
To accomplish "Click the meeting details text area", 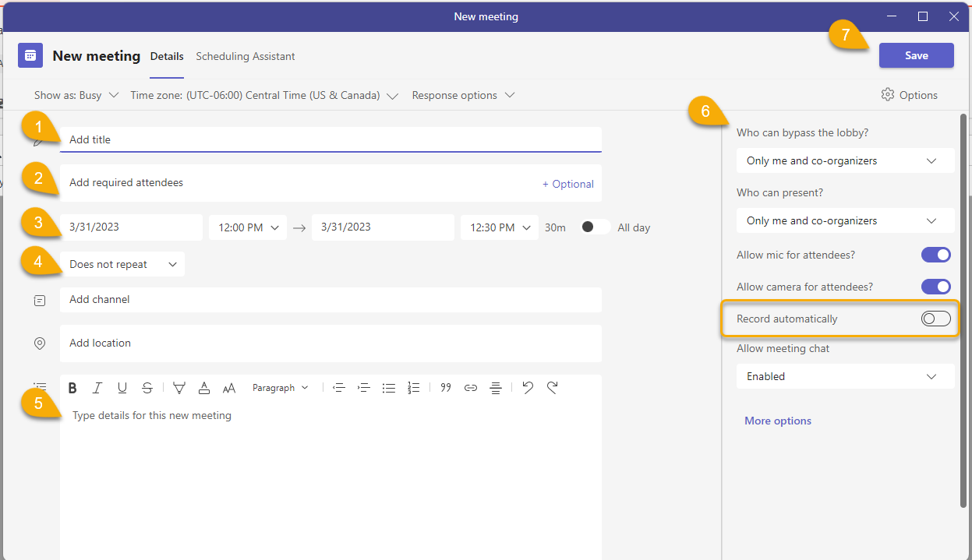I will [x=330, y=481].
